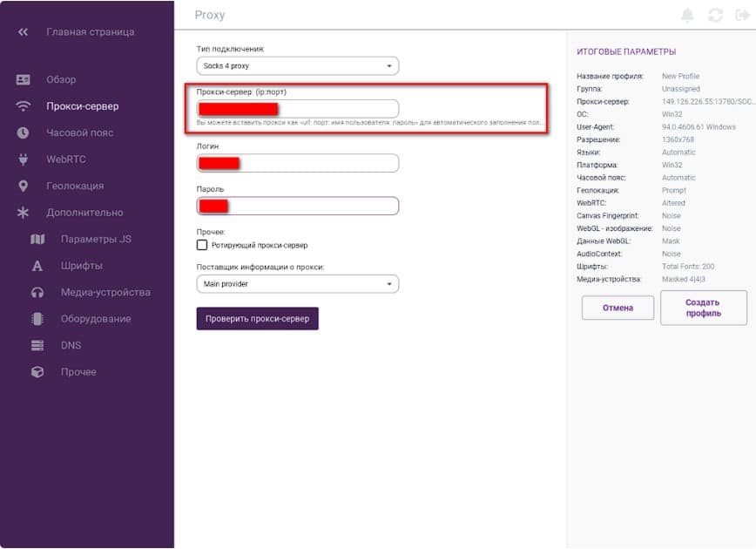Enable Ротируюший прокси-сервер checkbox
This screenshot has width=756, height=549.
(202, 246)
